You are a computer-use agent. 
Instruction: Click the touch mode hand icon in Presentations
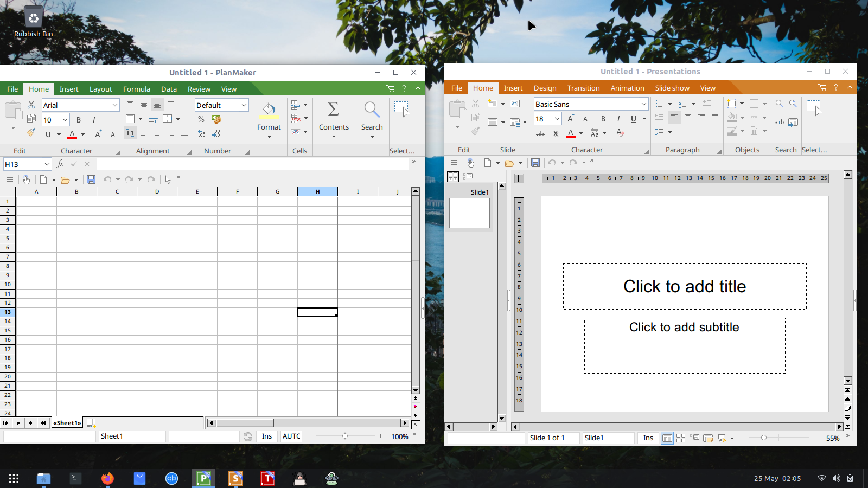471,163
